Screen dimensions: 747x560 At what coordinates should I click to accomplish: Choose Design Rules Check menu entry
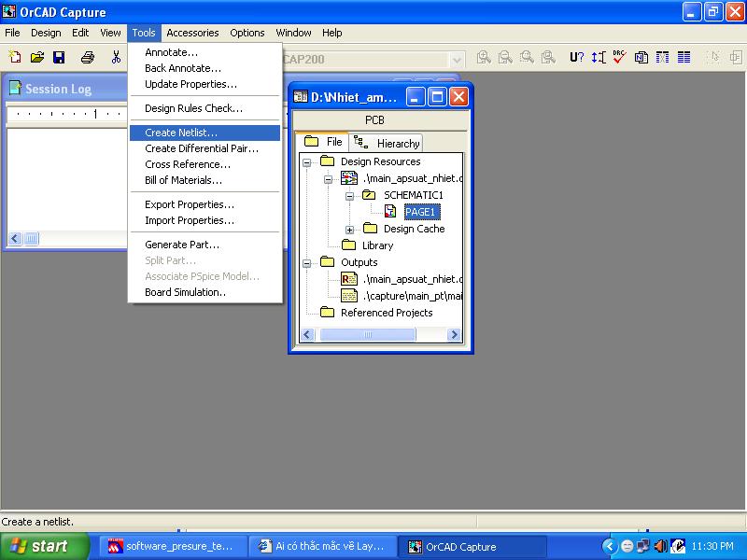coord(204,108)
